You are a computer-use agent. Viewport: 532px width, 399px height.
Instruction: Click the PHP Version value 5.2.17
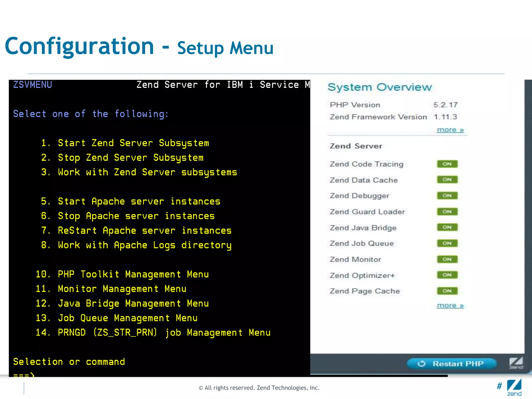(445, 105)
